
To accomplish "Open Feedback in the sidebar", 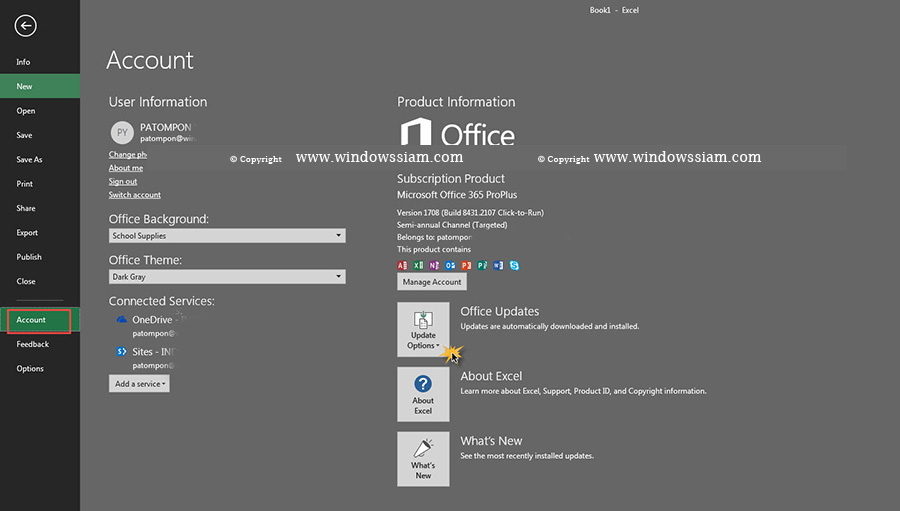I will (x=40, y=344).
